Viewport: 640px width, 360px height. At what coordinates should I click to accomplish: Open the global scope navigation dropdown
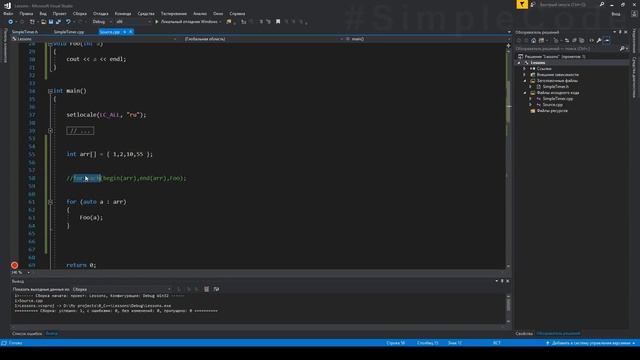(263, 39)
